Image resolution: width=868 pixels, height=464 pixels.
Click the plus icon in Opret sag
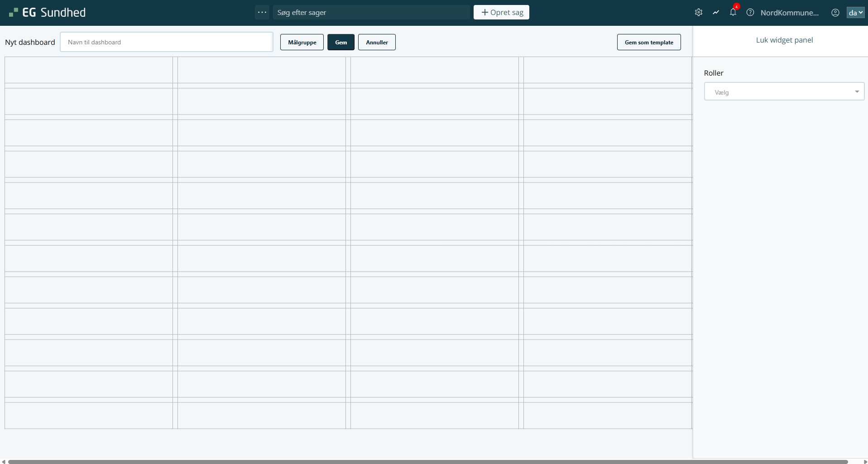tap(485, 12)
